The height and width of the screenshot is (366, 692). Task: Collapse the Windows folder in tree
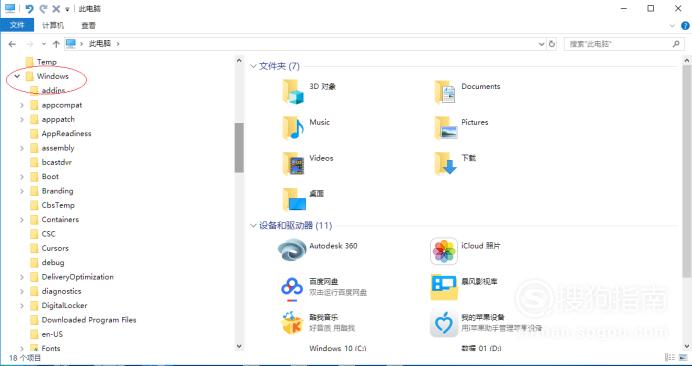17,76
